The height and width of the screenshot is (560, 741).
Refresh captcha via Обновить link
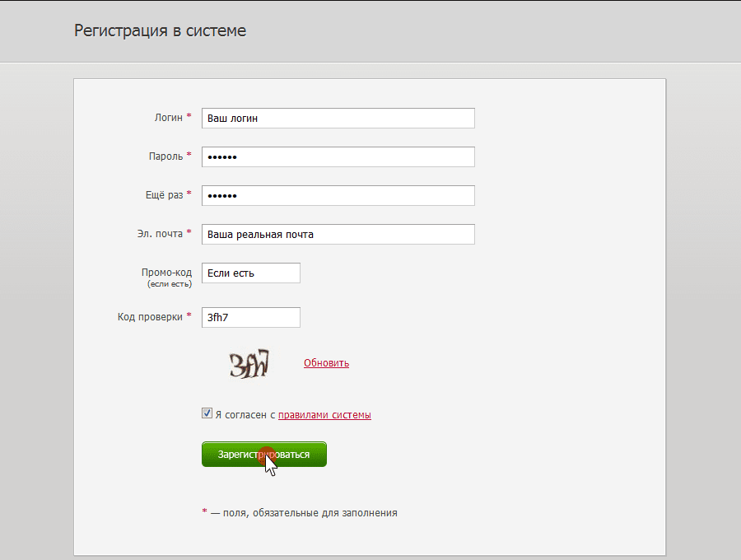(327, 363)
